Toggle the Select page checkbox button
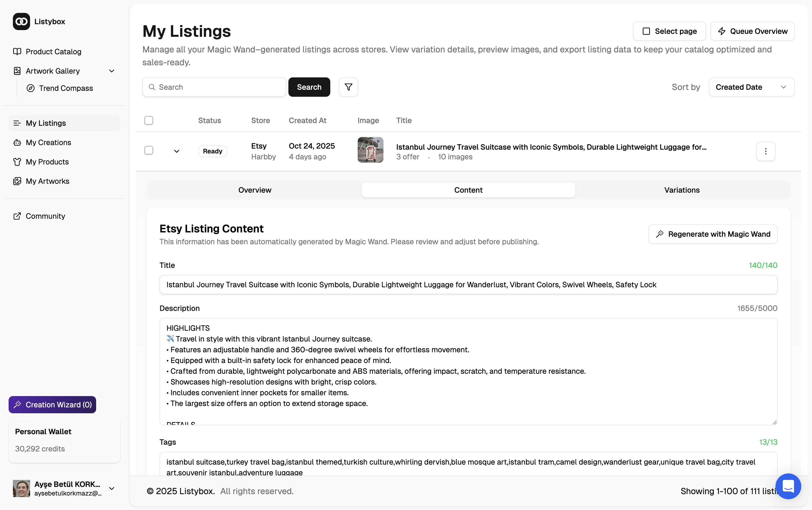Viewport: 812px width, 510px height. [x=669, y=31]
